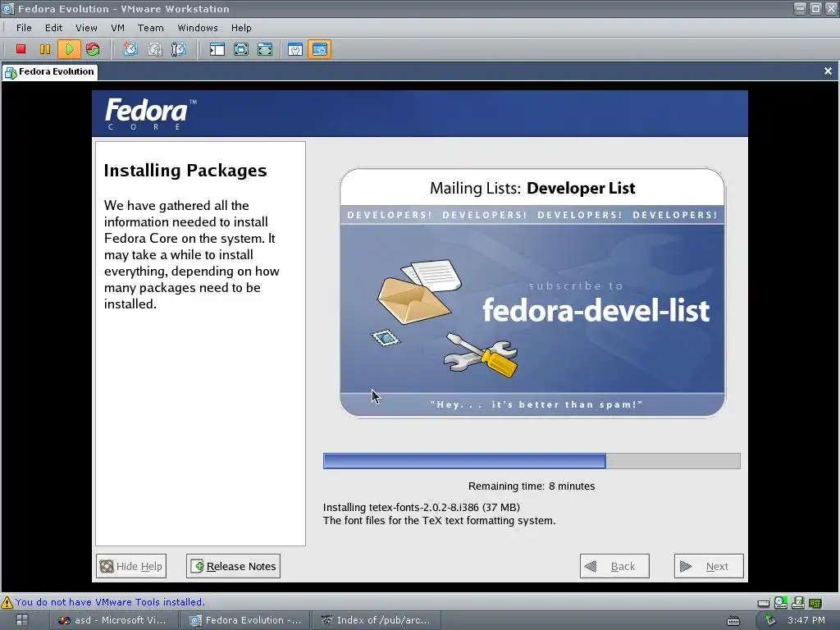Click the Hide Help button
The width and height of the screenshot is (840, 630).
(x=131, y=566)
